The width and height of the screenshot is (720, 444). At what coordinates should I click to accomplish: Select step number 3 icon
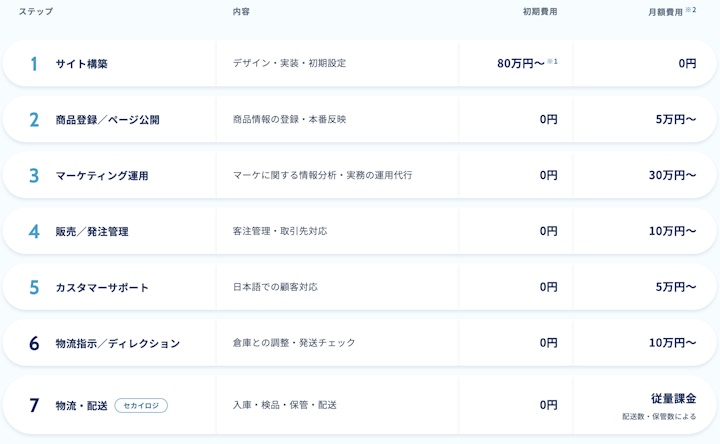34,176
